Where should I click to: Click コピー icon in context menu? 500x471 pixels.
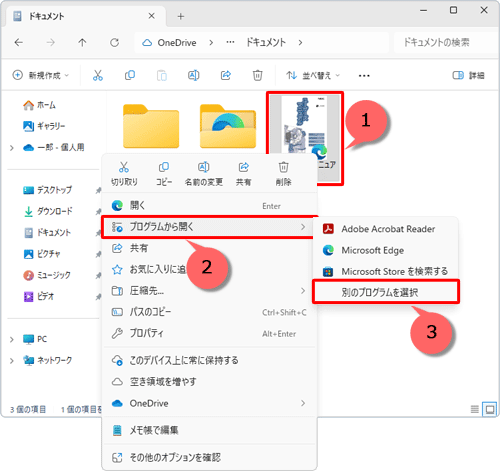pos(164,167)
